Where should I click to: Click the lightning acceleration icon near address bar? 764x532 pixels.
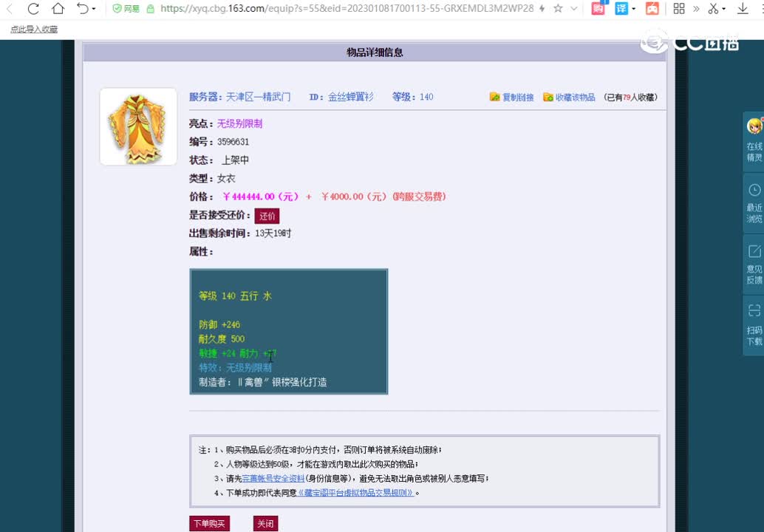tap(542, 10)
